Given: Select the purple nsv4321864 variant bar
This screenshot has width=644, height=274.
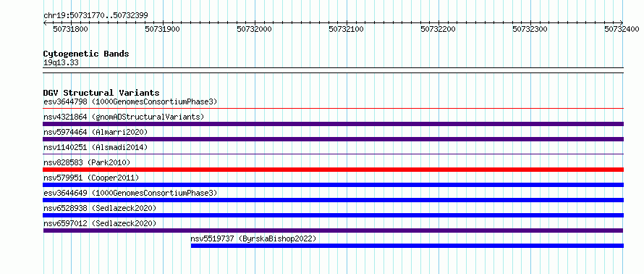Looking at the screenshot, I should tap(334, 124).
